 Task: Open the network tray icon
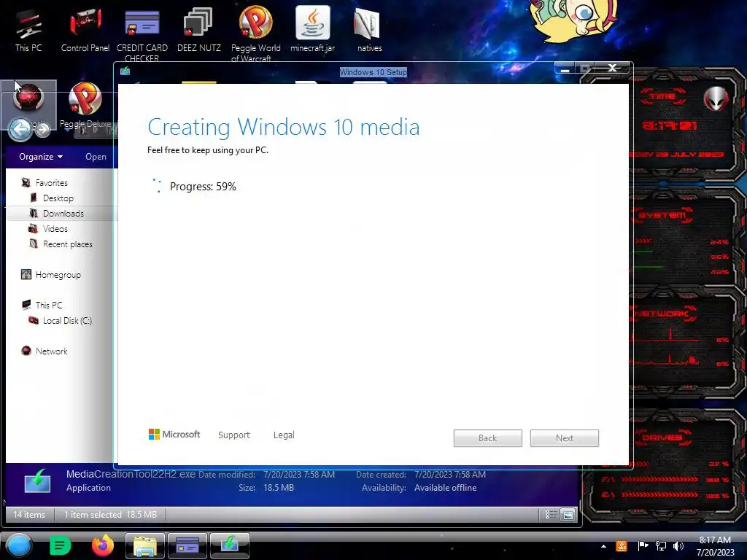(x=661, y=546)
